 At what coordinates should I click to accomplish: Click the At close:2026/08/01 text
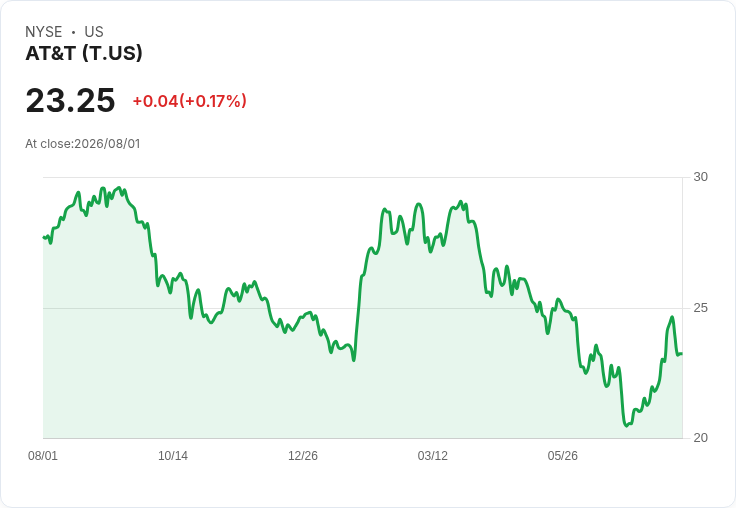tap(83, 144)
